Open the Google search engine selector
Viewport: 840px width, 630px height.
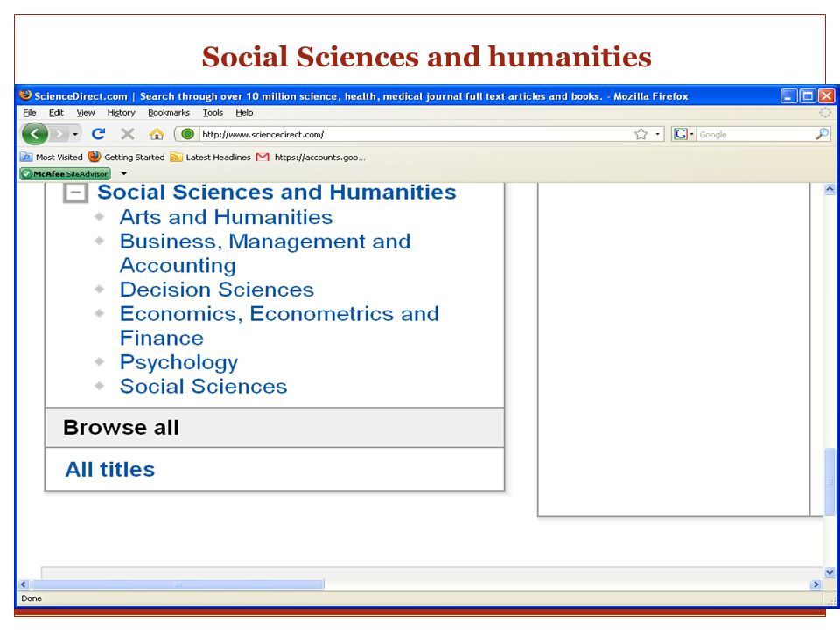coord(683,134)
